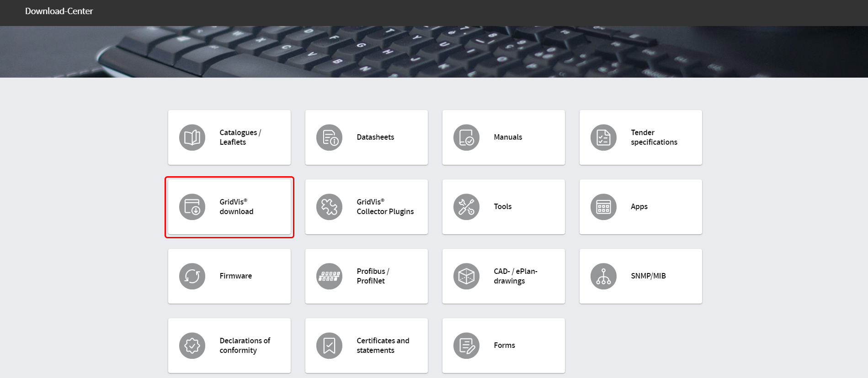Viewport: 868px width, 378px height.
Task: Click the Declarations of conformity badge icon
Action: coord(192,346)
